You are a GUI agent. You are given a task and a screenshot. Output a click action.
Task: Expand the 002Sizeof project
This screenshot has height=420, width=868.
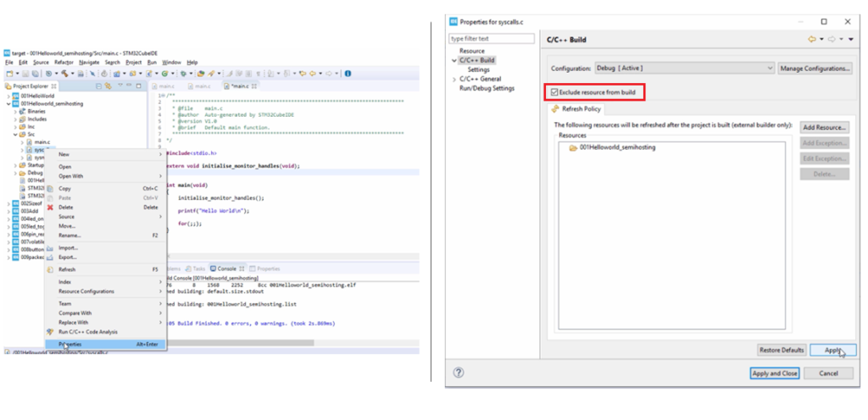point(8,203)
